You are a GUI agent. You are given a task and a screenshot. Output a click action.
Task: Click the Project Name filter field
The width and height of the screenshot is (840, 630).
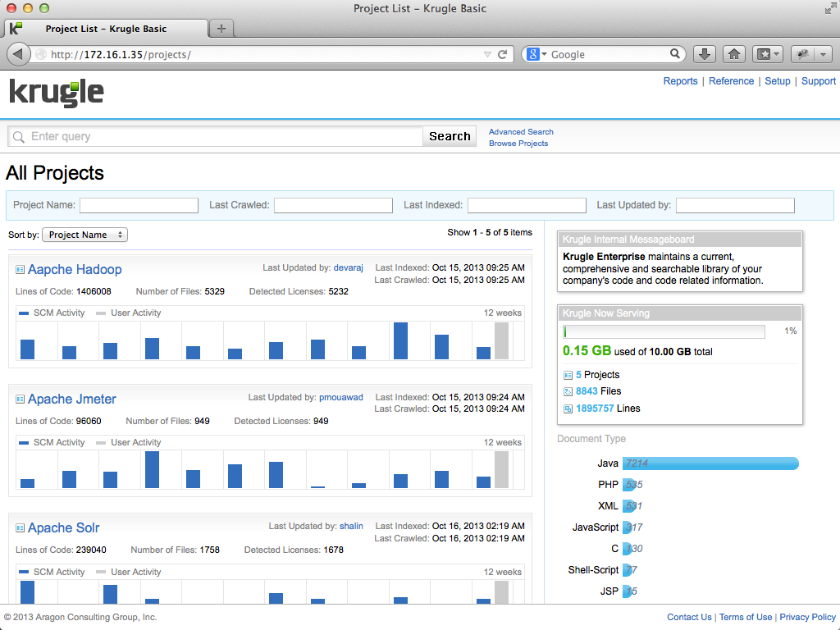(x=139, y=205)
